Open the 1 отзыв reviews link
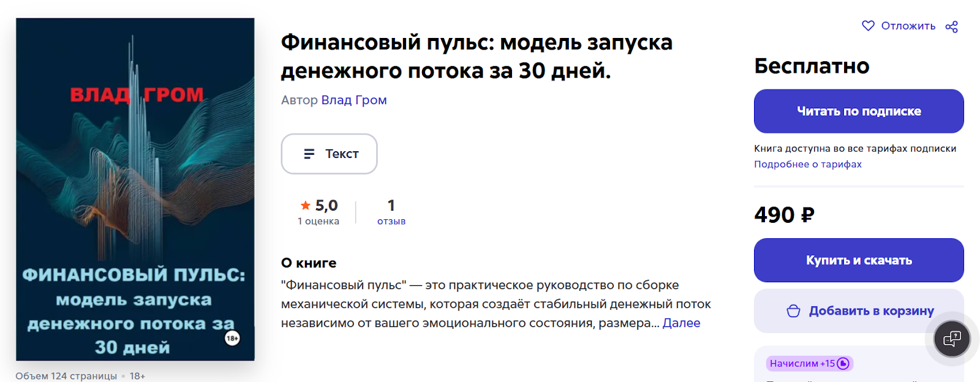 coord(391,212)
